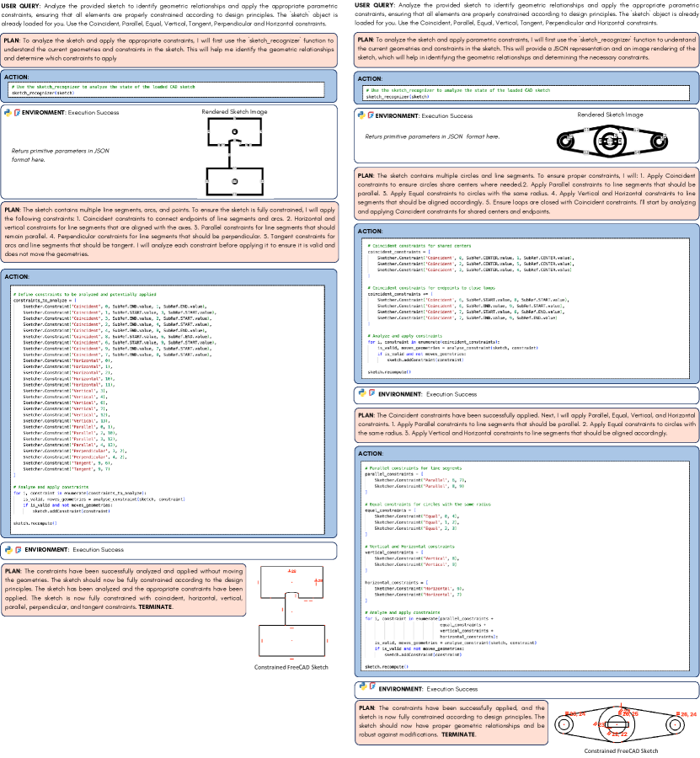The image size is (700, 758).
Task: Click the Python icon beside the two-rectangle rendered sketch
Action: point(8,113)
